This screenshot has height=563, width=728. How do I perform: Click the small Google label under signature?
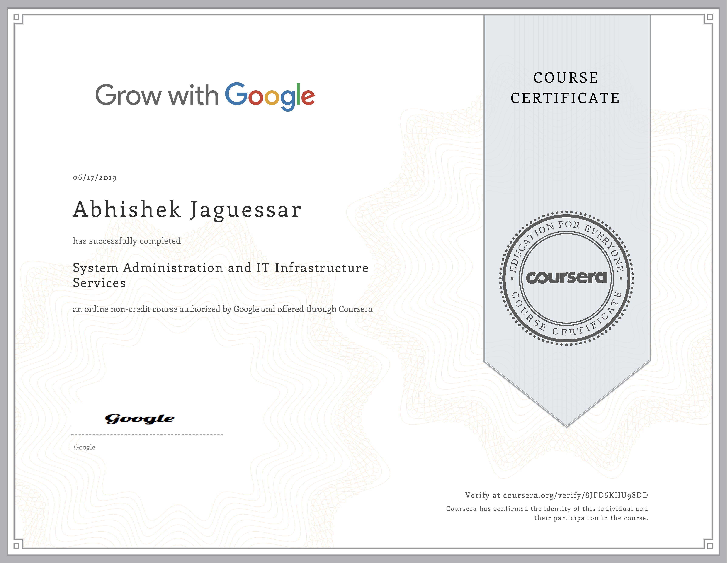pos(85,447)
